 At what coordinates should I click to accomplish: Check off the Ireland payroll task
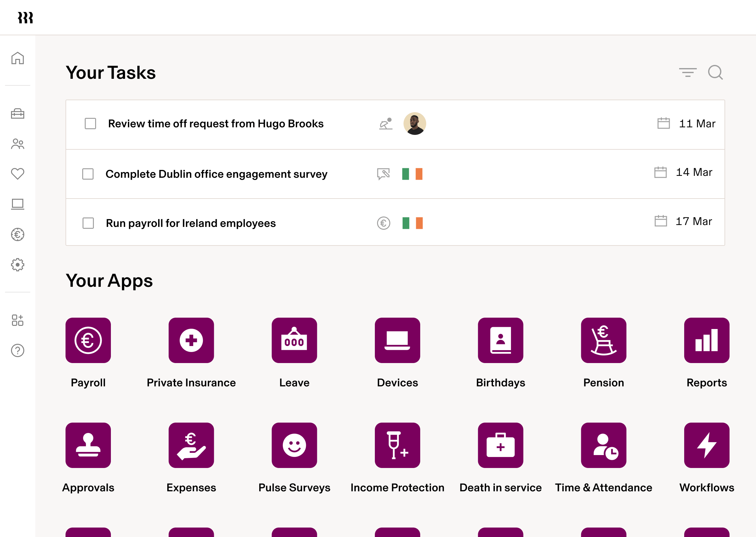87,223
